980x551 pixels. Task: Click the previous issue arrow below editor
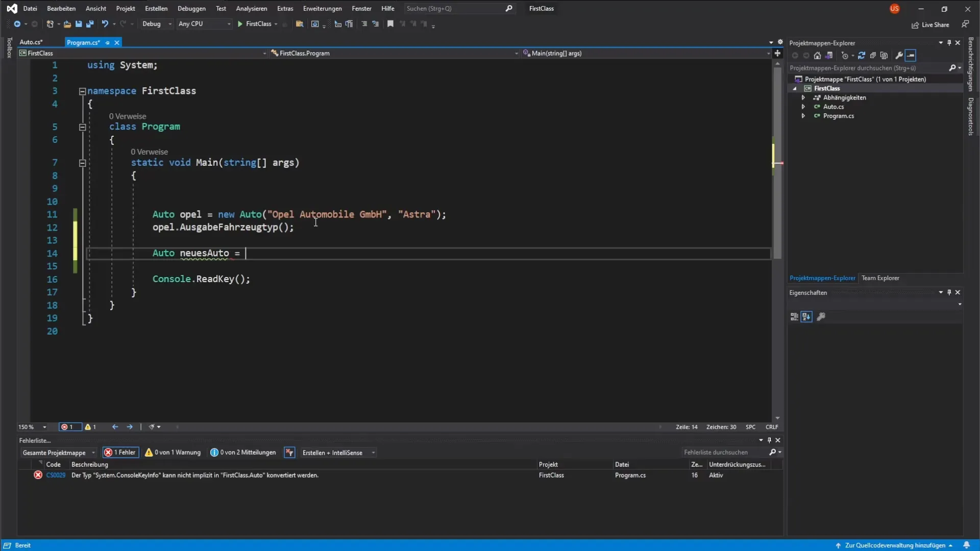[115, 427]
